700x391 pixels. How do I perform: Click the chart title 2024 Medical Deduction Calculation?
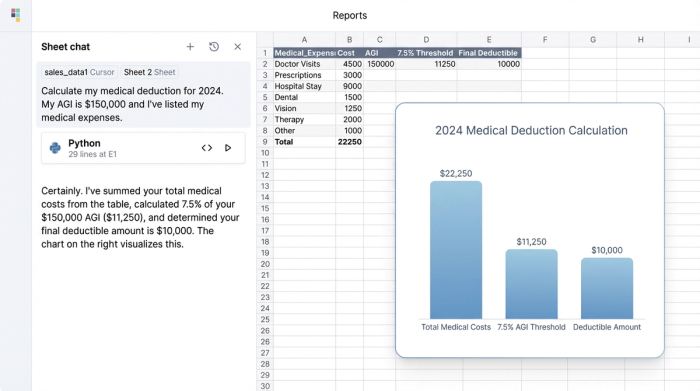pos(531,130)
